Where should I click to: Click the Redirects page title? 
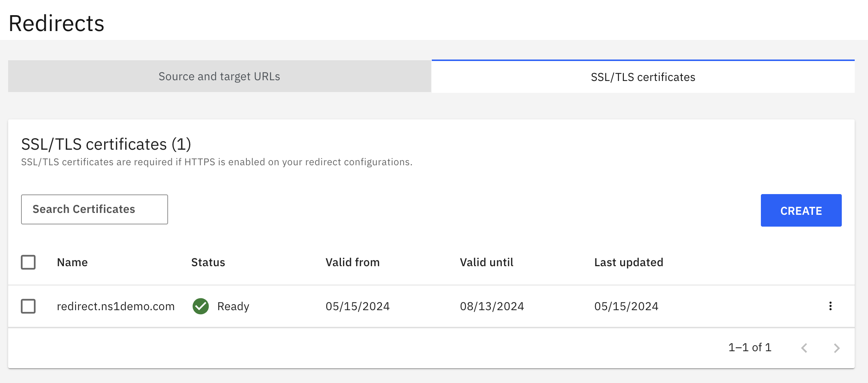[x=57, y=23]
